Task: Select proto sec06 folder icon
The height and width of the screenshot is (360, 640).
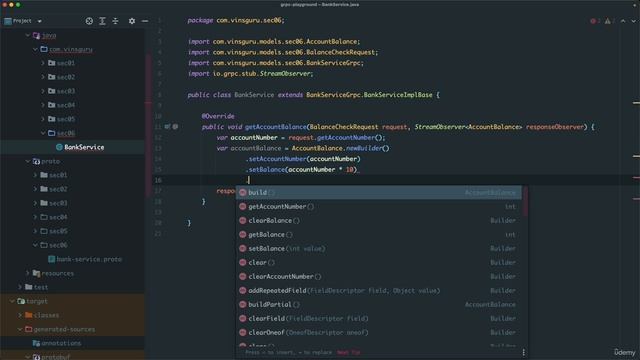Action: click(x=44, y=245)
